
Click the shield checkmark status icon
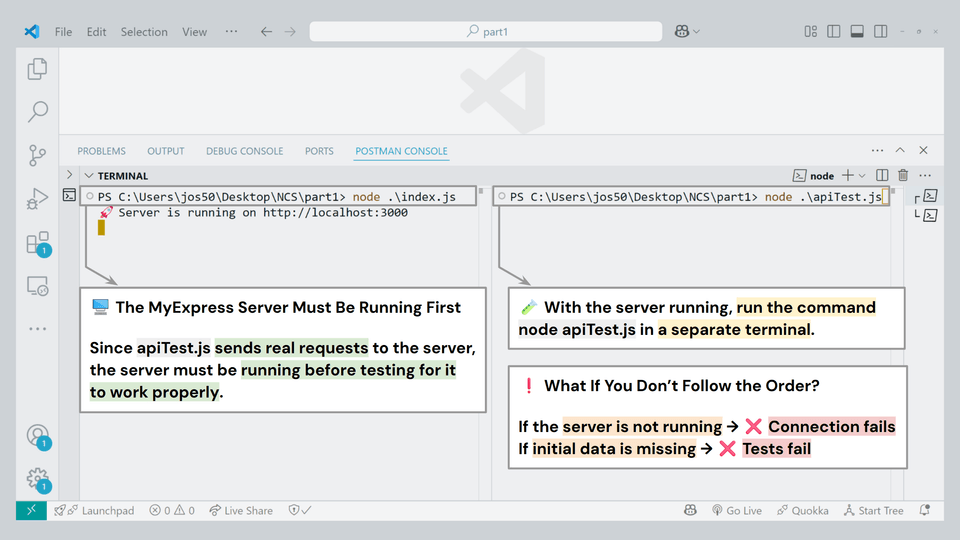(300, 511)
